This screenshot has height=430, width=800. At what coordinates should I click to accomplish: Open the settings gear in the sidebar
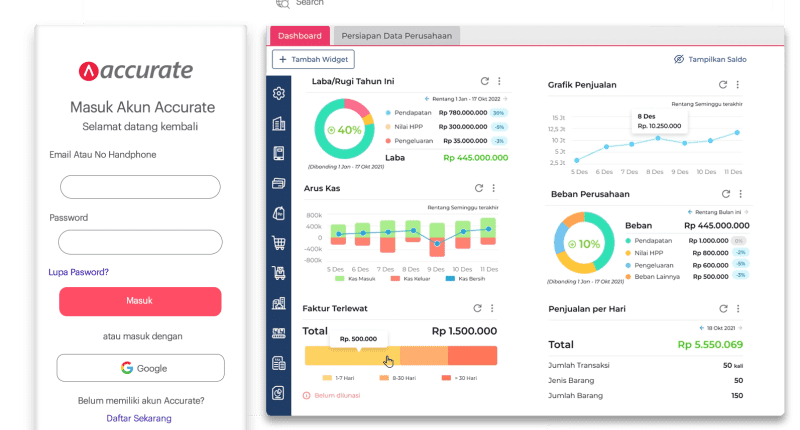click(279, 94)
